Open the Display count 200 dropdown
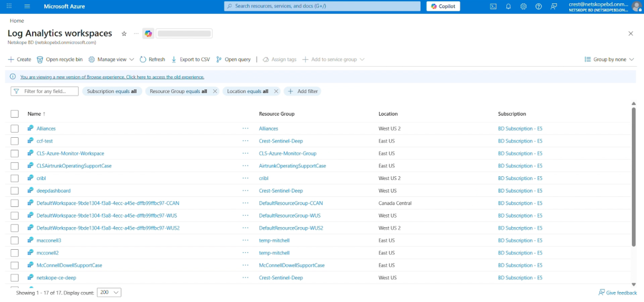 pos(109,292)
